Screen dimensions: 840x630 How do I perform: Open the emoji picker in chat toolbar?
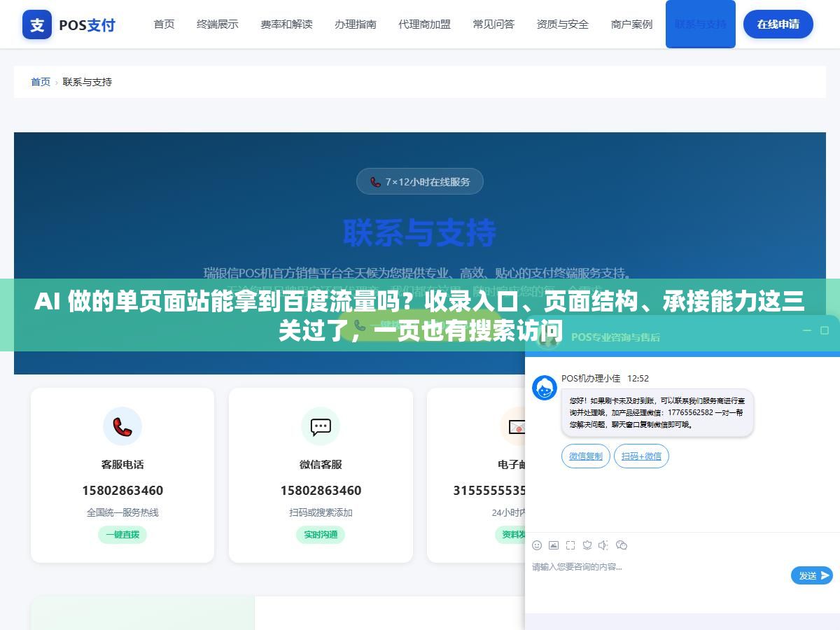coord(537,545)
